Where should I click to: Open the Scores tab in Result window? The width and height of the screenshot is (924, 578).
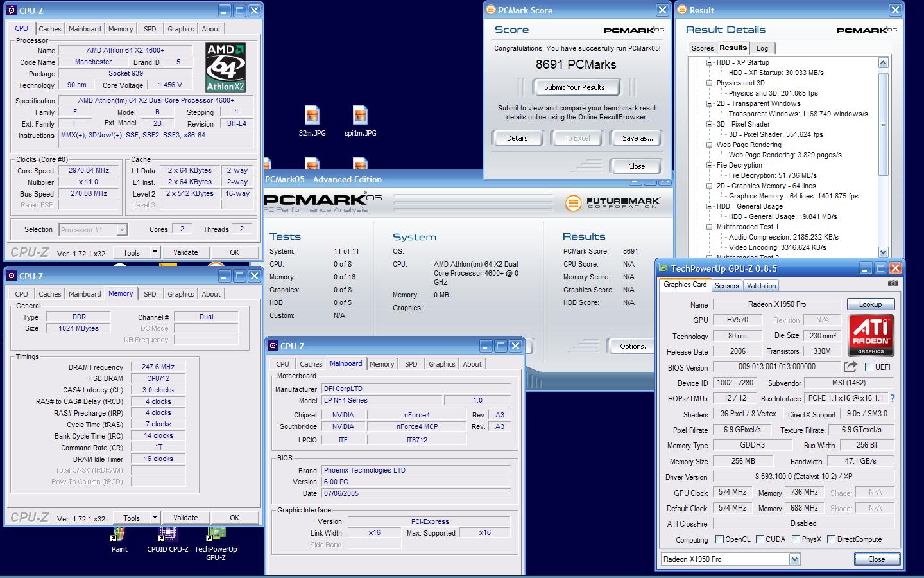point(702,48)
